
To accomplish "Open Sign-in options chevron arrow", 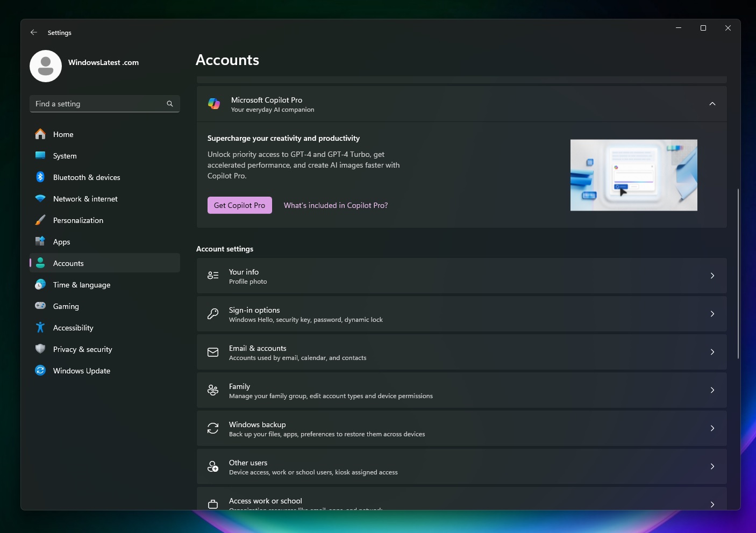I will tap(712, 314).
